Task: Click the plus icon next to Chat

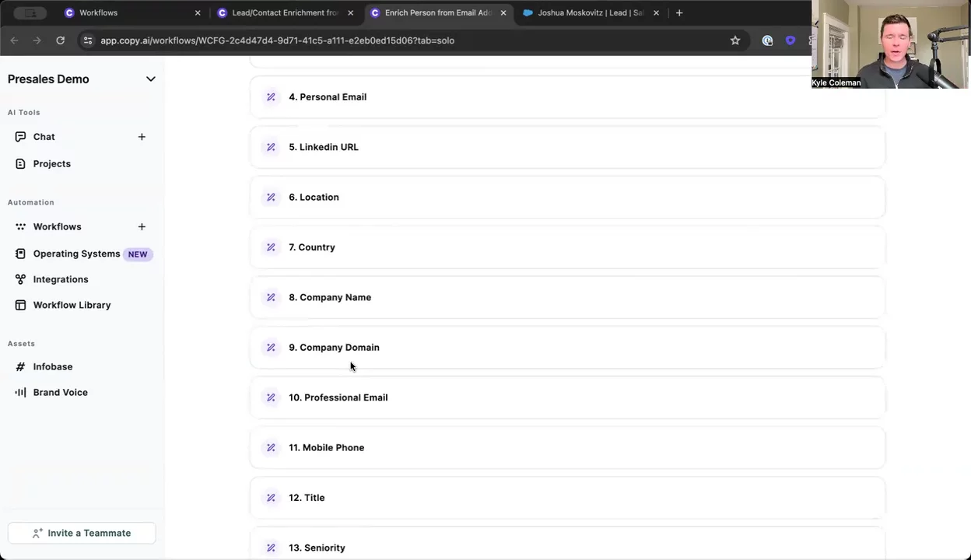Action: [142, 137]
